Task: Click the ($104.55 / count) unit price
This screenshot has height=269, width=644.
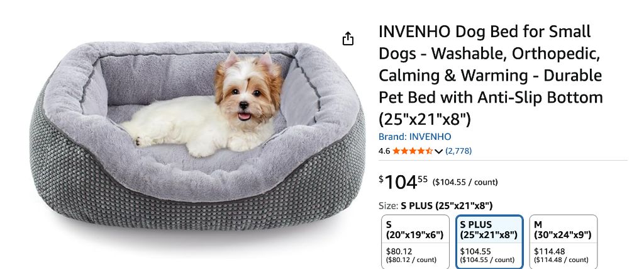Action: point(465,182)
